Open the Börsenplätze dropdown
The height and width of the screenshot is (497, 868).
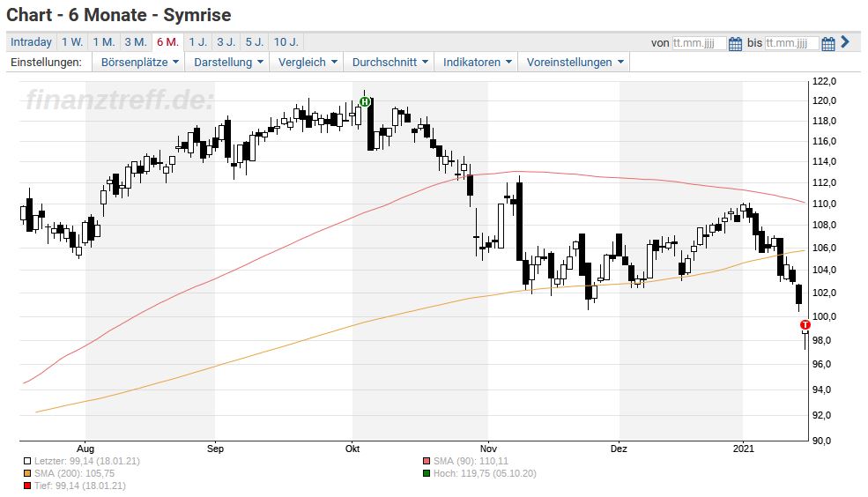click(x=139, y=62)
